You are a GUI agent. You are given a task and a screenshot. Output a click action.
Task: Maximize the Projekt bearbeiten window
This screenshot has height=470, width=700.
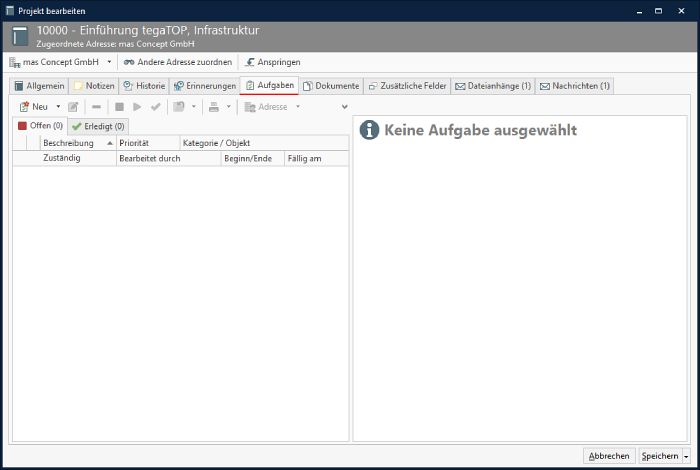[x=658, y=11]
